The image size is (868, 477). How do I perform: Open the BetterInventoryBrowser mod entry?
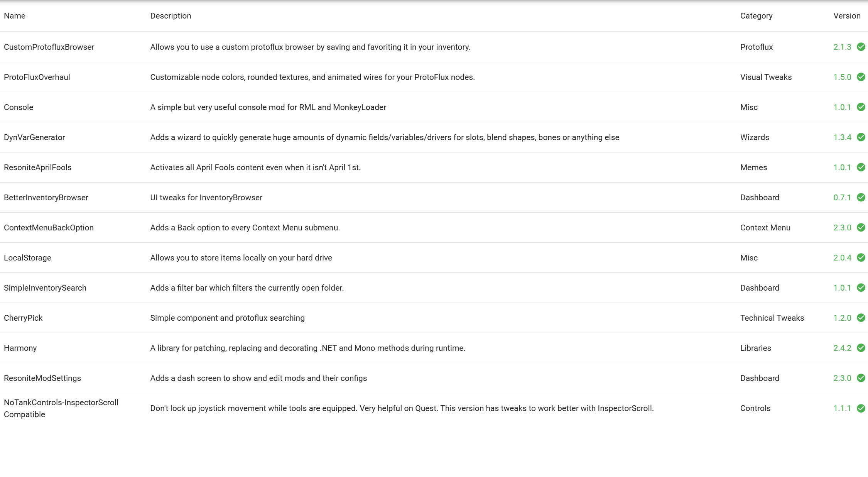pyautogui.click(x=46, y=198)
